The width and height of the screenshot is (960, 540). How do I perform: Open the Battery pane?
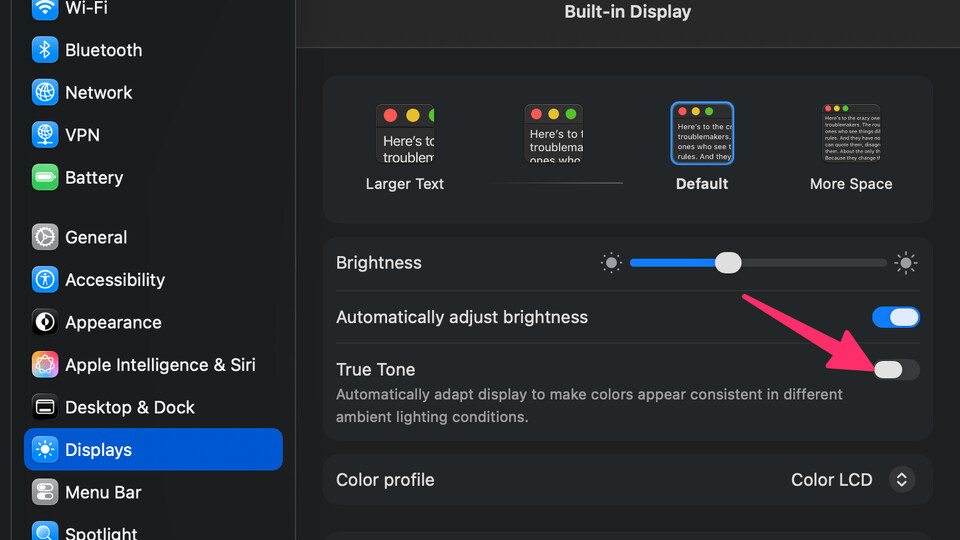[153, 178]
